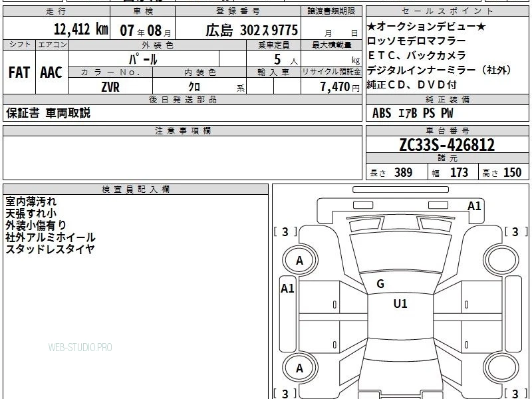Select the ★オークションデビュー★ line
Image resolution: width=532 pixels, height=399 pixels.
click(x=426, y=26)
